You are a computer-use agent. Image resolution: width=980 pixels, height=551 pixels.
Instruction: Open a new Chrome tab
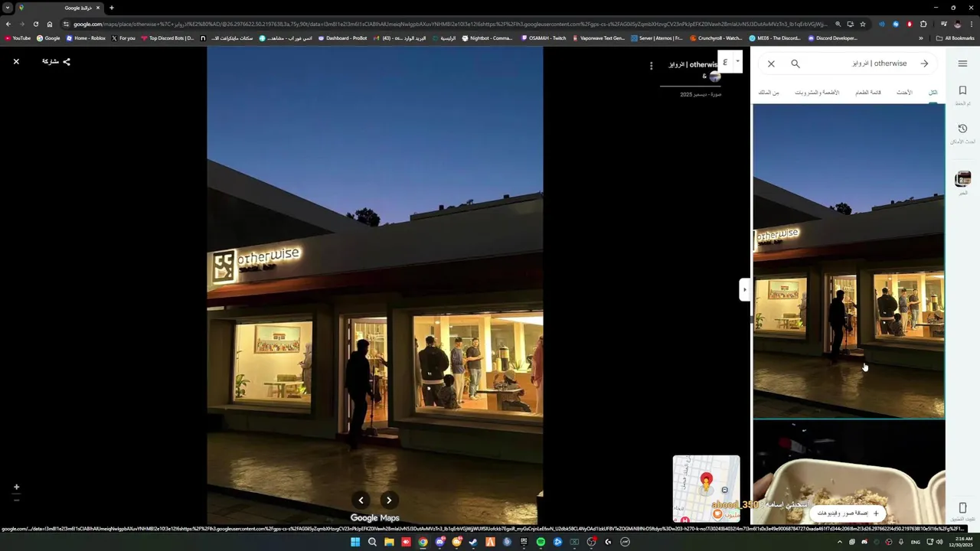[112, 8]
